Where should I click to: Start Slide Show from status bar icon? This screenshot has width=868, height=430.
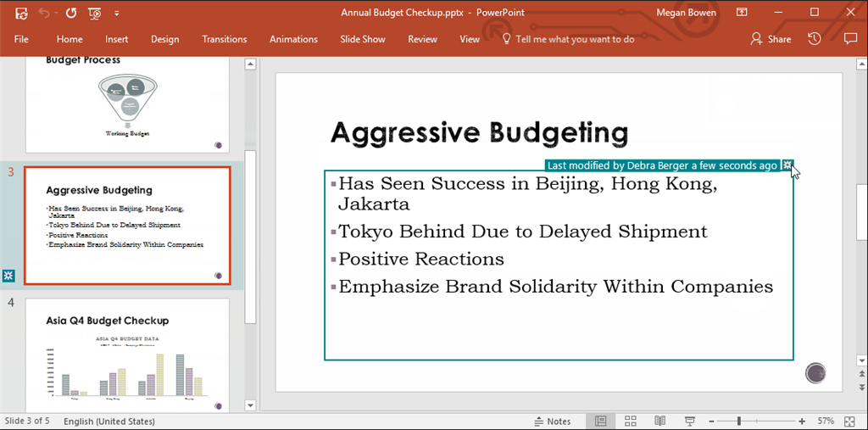click(x=690, y=421)
